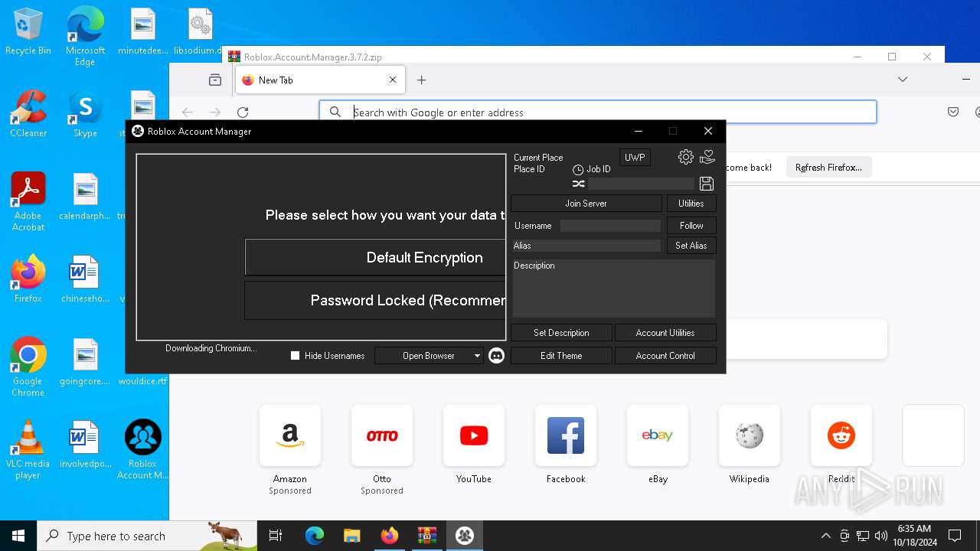
Task: Open Account Utilities
Action: coord(665,332)
